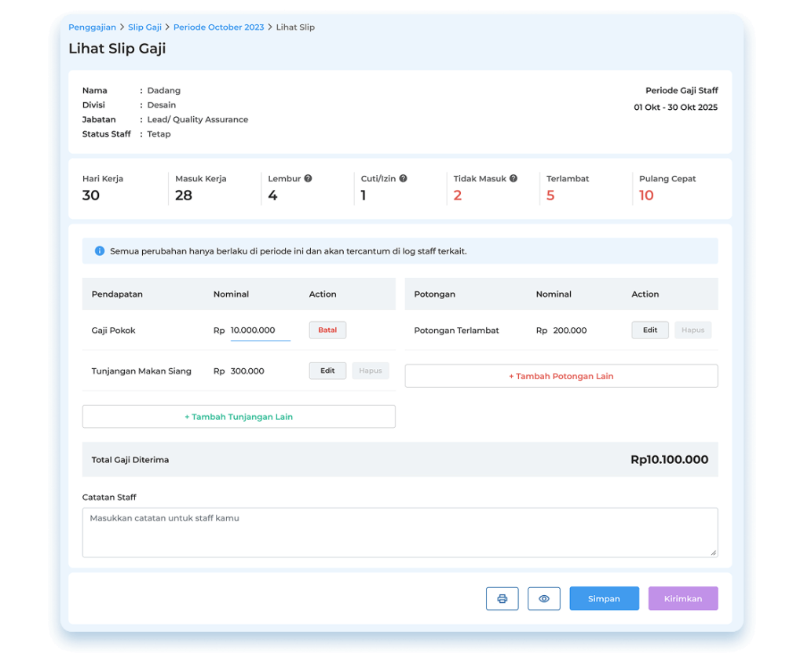Go to Slip Gaji breadcrumb
The width and height of the screenshot is (804, 672).
tap(144, 27)
